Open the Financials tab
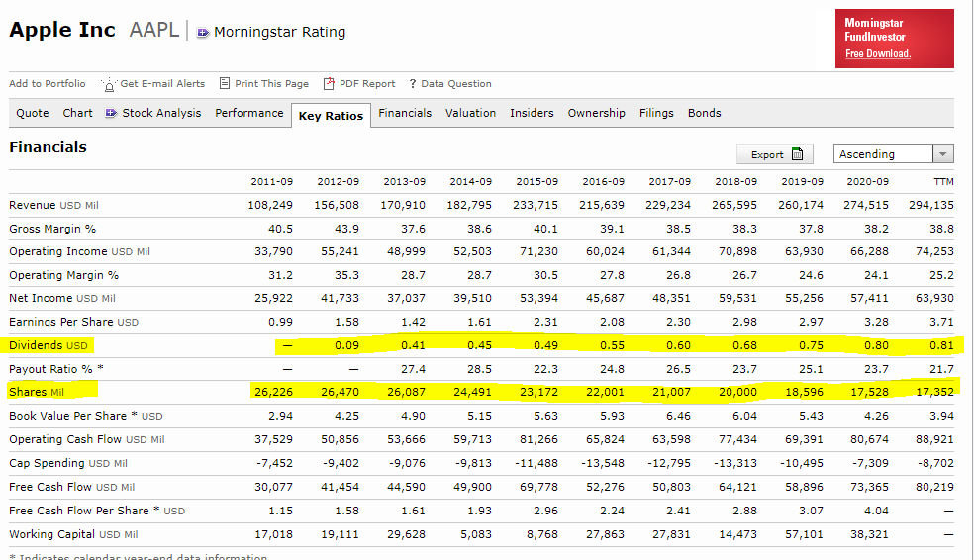The image size is (974, 560). pyautogui.click(x=405, y=113)
